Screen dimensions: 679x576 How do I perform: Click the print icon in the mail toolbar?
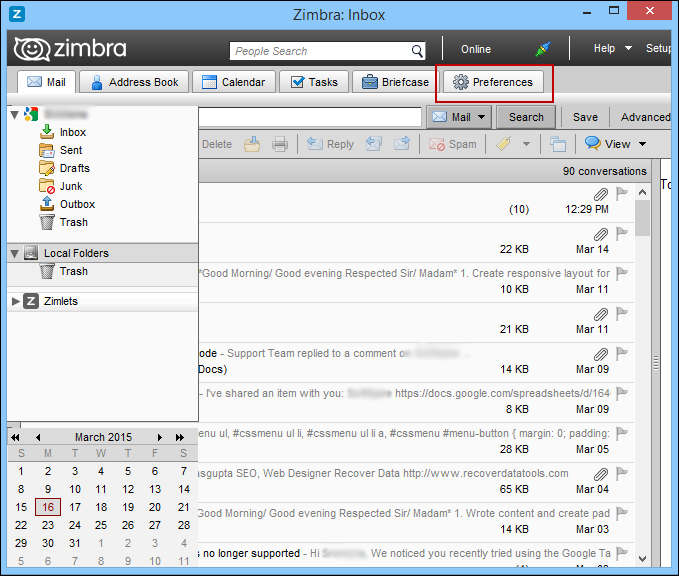(x=279, y=144)
